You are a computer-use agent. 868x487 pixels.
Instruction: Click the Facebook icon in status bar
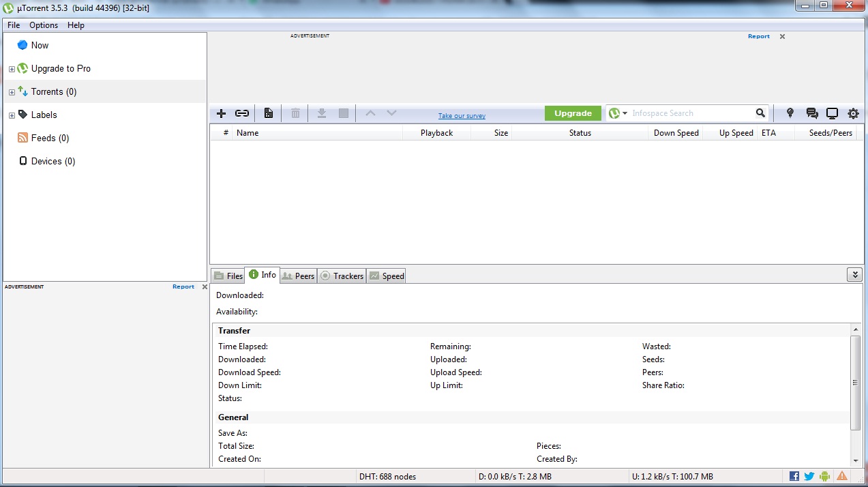pos(794,476)
